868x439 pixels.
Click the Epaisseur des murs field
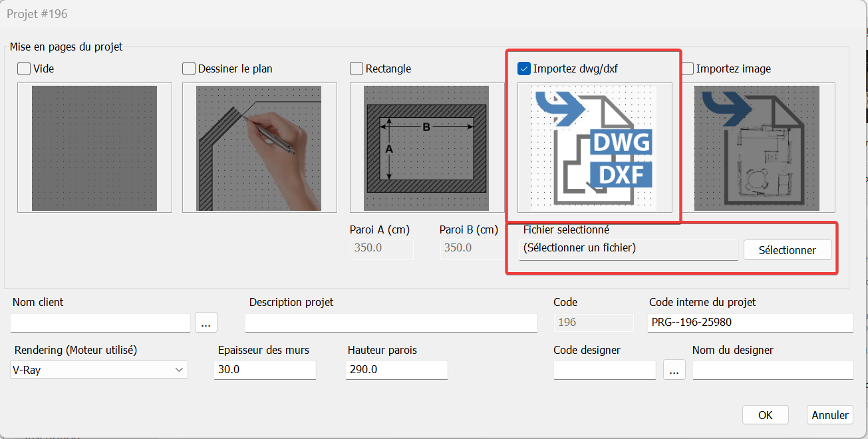(265, 370)
